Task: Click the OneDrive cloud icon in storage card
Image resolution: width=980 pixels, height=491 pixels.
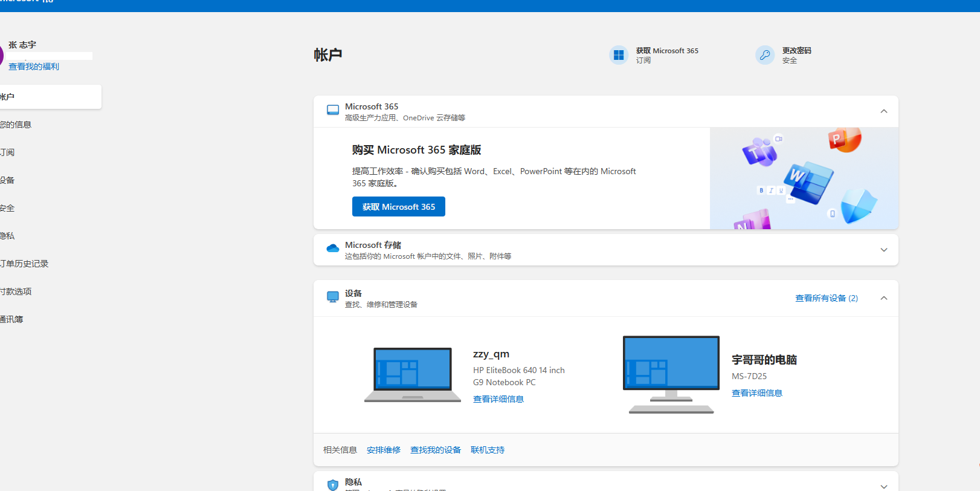Action: (333, 249)
